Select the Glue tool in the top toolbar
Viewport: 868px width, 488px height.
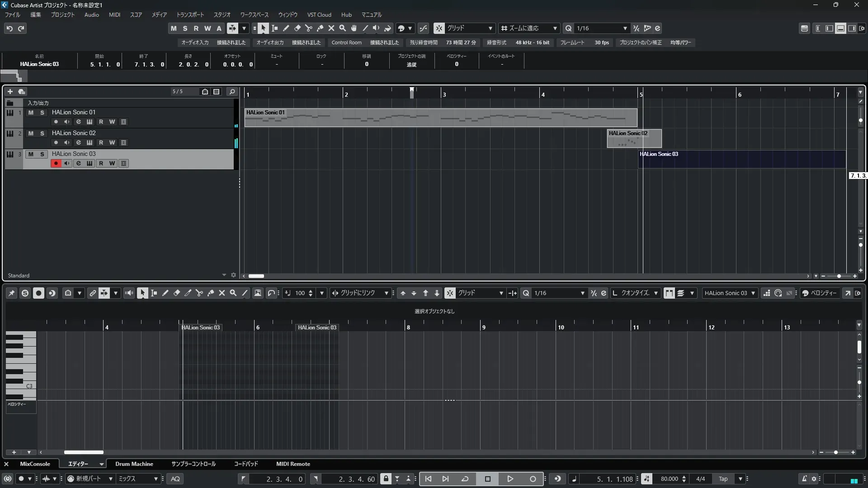320,28
